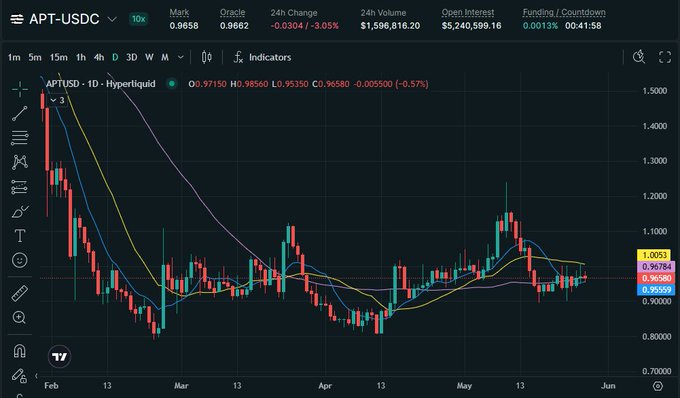680x398 pixels.
Task: Click the Indicators button
Action: [262, 57]
